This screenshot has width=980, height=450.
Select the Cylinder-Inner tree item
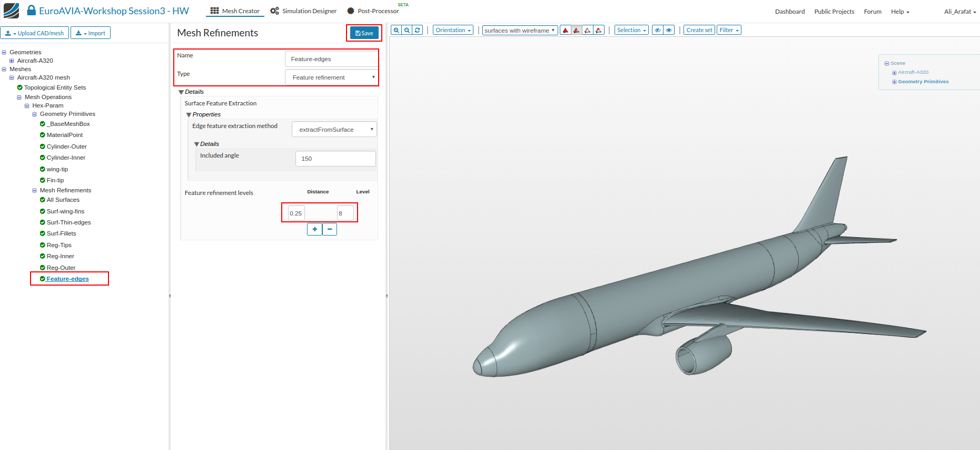tap(66, 158)
